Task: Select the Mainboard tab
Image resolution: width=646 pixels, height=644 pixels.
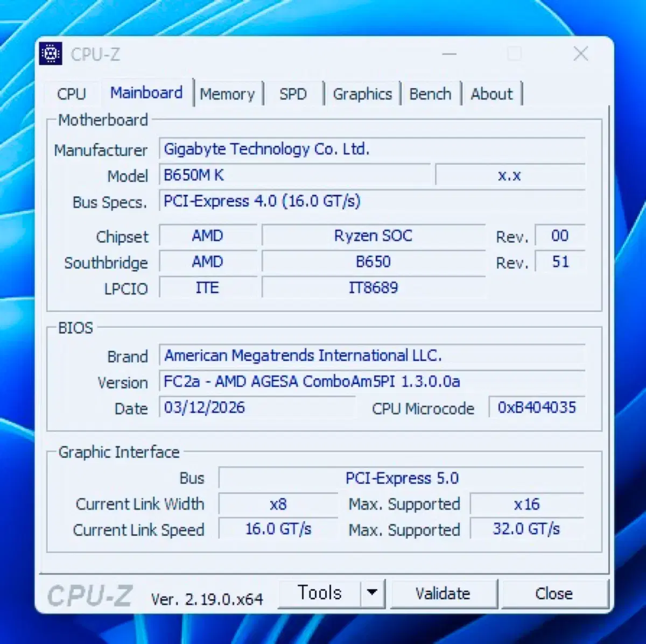Action: click(146, 93)
